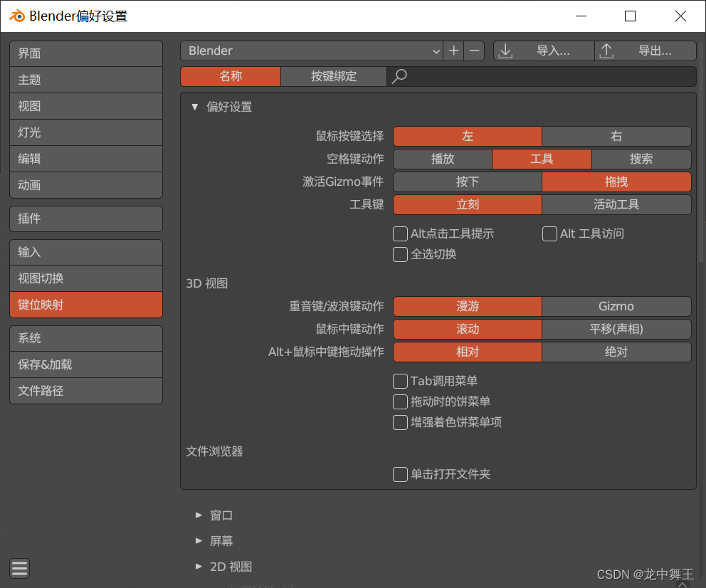The width and height of the screenshot is (706, 588).
Task: Expand the 屏幕 keymap section
Action: coord(199,541)
